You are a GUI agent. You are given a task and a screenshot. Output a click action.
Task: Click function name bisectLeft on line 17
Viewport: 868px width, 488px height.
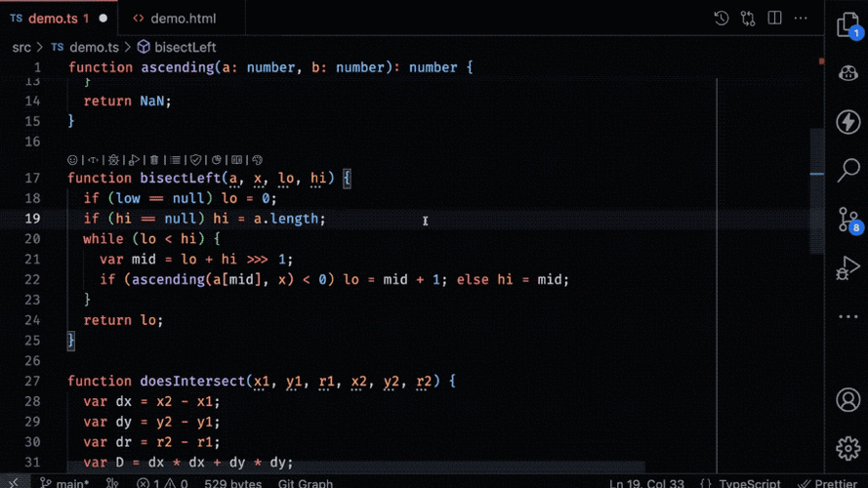181,179
